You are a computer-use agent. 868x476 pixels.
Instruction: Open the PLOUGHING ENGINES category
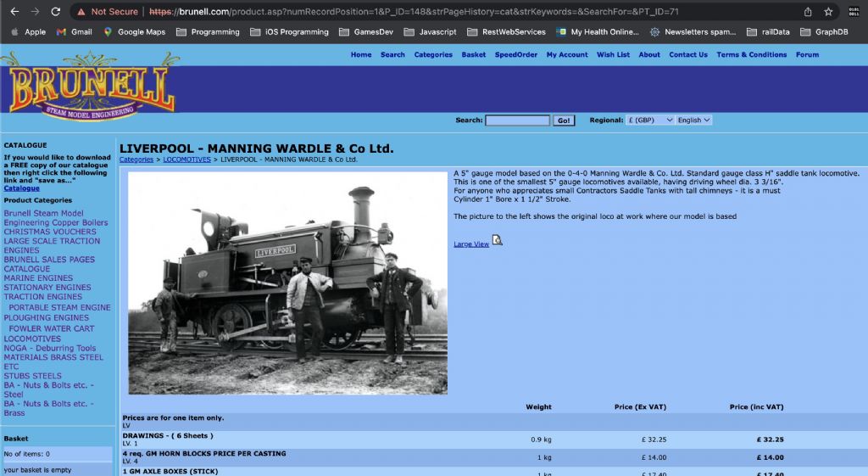pyautogui.click(x=46, y=318)
